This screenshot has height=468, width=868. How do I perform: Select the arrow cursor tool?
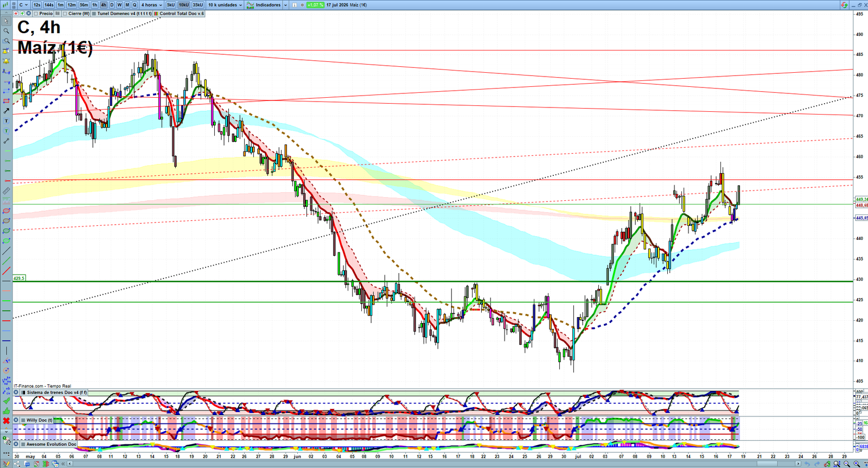pos(7,21)
